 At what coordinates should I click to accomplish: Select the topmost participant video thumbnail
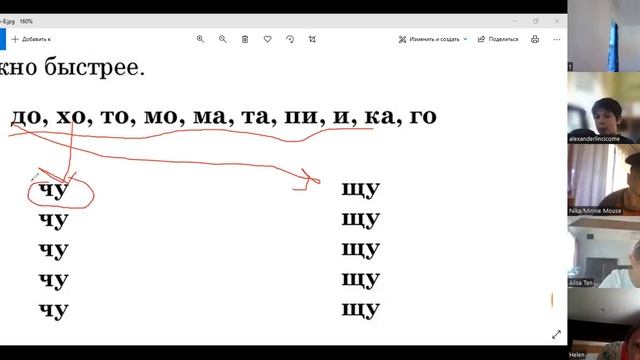tap(604, 36)
